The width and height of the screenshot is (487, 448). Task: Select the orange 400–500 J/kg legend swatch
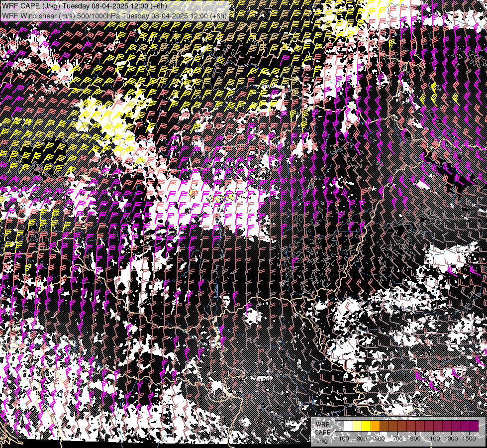point(375,426)
